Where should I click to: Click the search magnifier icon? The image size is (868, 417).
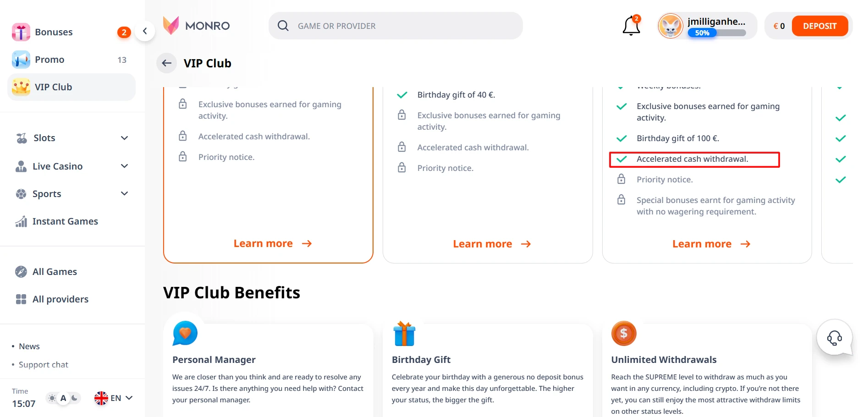tap(283, 26)
